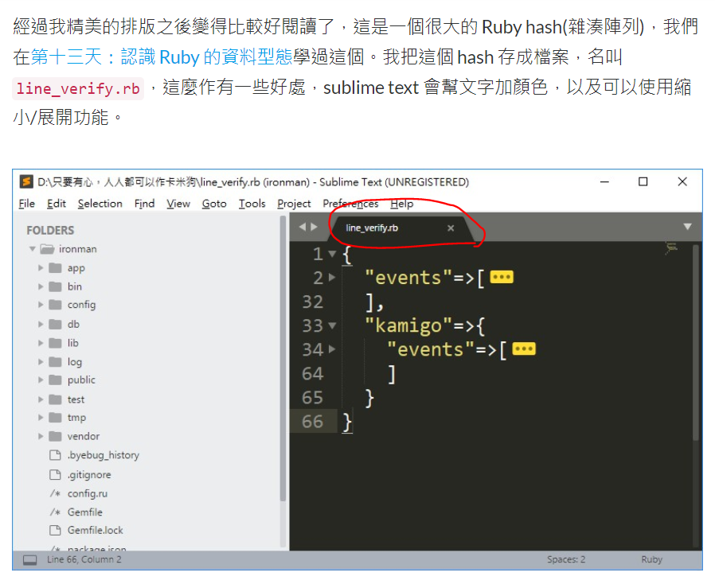Collapse the ironman folder
715x588 pixels.
(33, 249)
